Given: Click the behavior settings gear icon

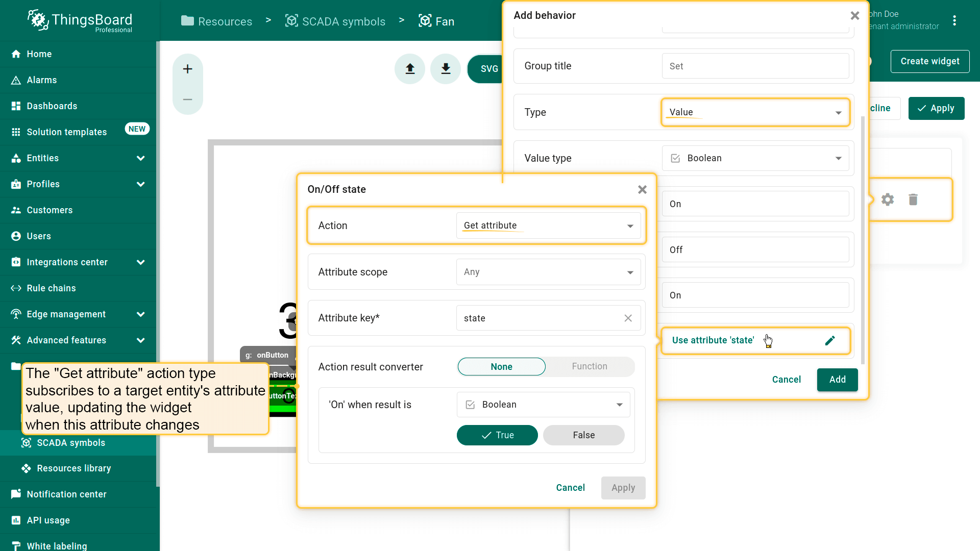Looking at the screenshot, I should tap(888, 199).
